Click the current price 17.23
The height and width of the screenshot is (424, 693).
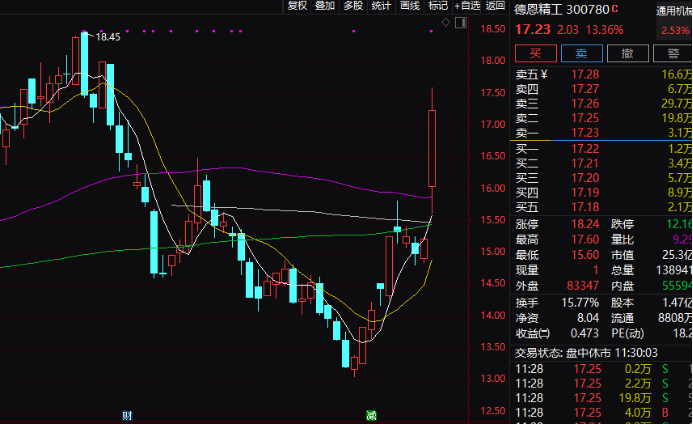point(533,30)
